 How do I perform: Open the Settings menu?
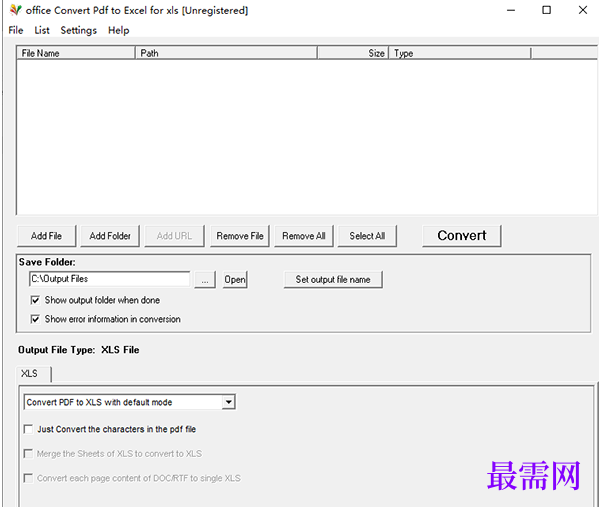(79, 30)
